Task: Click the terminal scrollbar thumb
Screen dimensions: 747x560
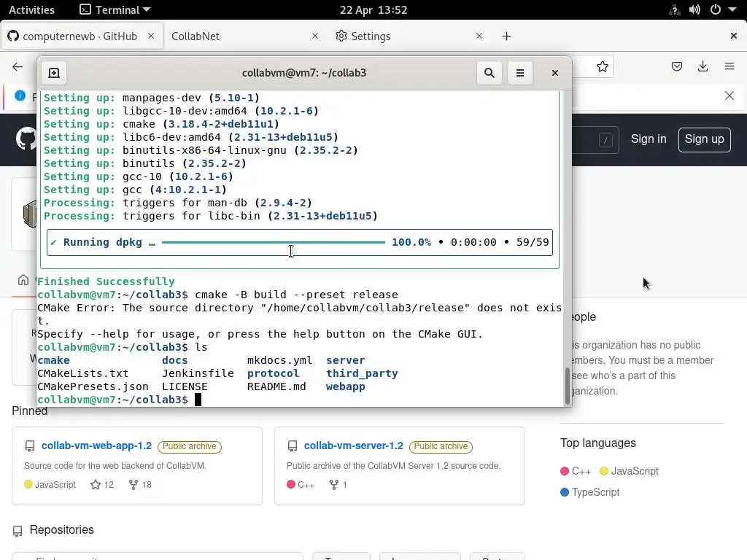Action: (568, 386)
